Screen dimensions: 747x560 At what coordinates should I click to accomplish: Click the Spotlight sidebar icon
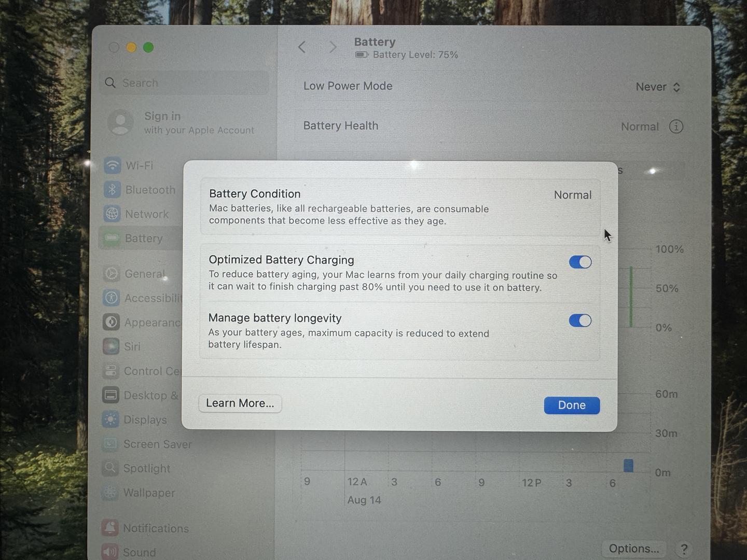(110, 468)
